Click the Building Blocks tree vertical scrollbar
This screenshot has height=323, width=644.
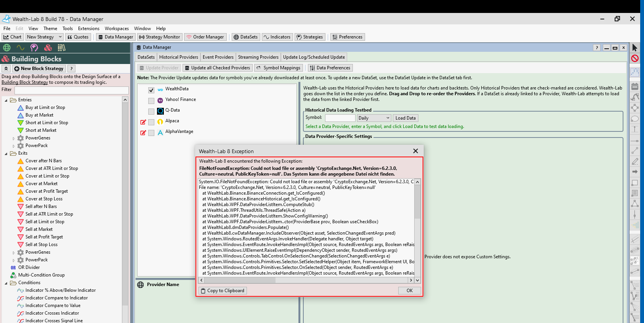click(x=125, y=209)
